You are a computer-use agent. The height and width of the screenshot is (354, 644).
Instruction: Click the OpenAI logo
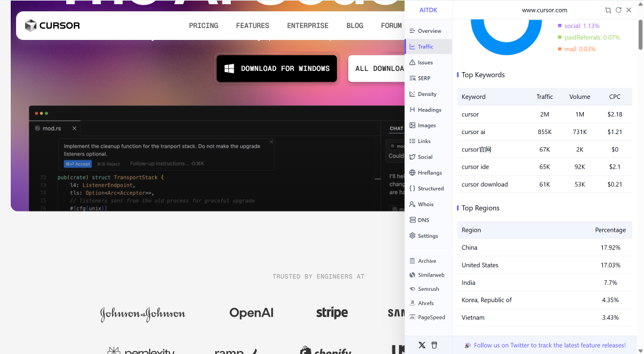click(252, 313)
